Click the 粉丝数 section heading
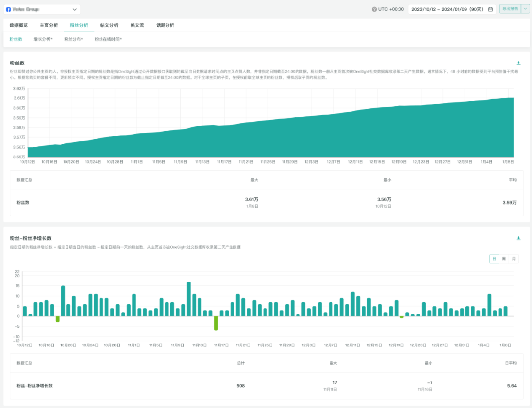The height and width of the screenshot is (408, 532). [x=17, y=63]
